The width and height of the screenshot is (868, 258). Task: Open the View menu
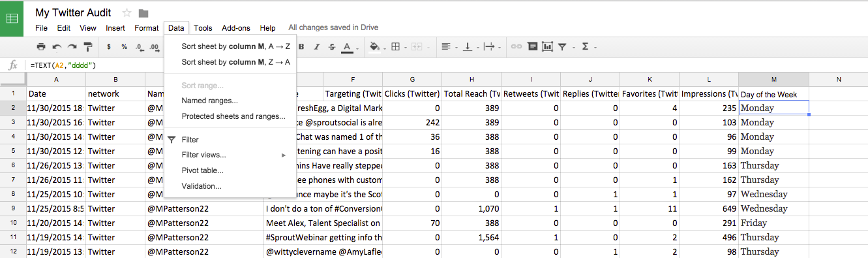[88, 28]
